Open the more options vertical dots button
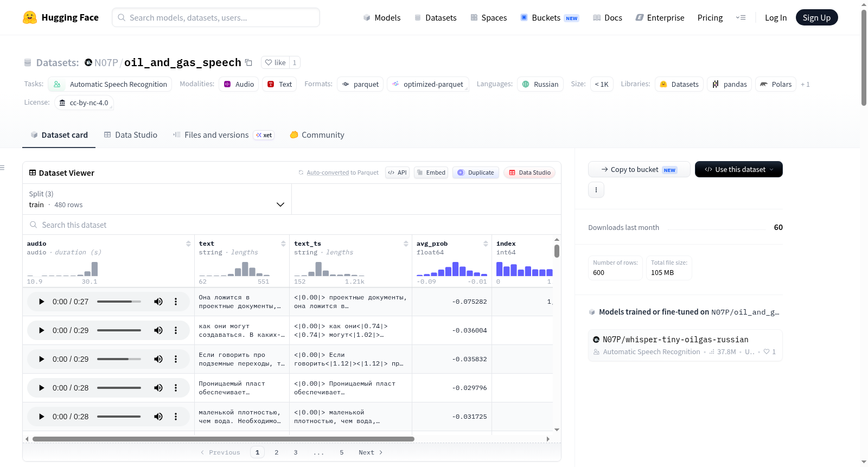This screenshot has width=868, height=467. click(596, 190)
